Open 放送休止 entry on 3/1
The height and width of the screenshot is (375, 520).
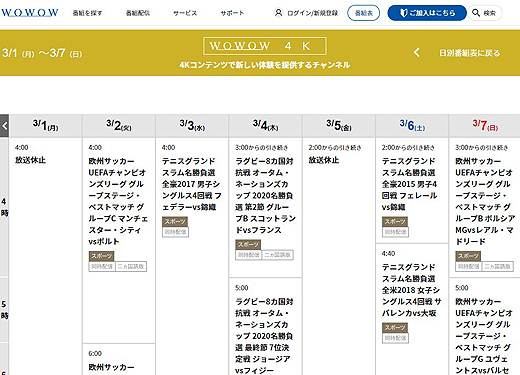[30, 160]
